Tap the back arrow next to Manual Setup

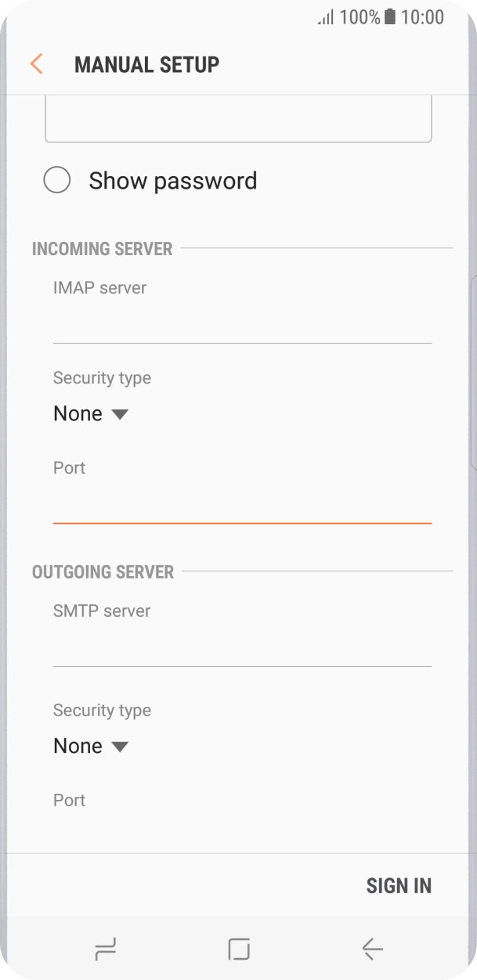[x=36, y=64]
